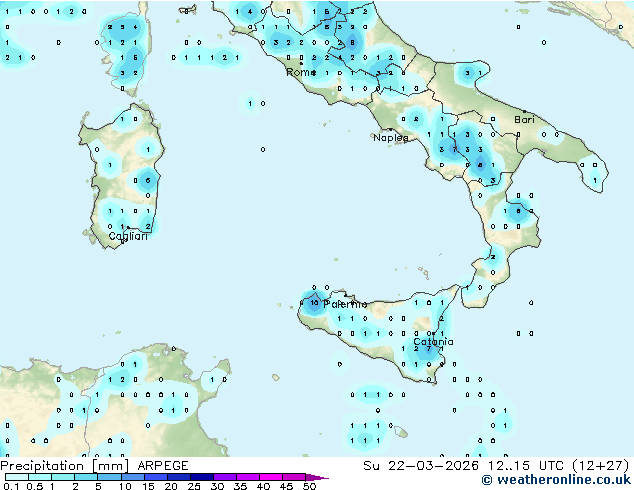This screenshot has height=490, width=634.
Task: Select the 30–35 mm purple legend swatch
Action: 225,477
